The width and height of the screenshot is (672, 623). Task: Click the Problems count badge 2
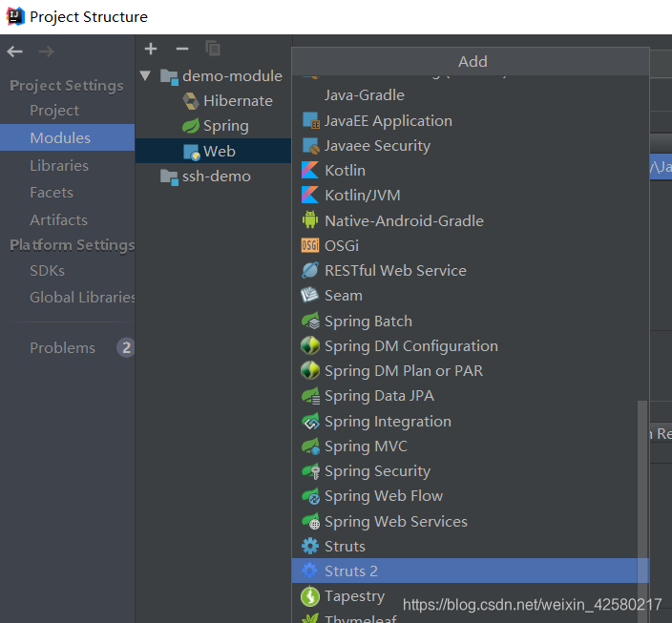(x=126, y=347)
